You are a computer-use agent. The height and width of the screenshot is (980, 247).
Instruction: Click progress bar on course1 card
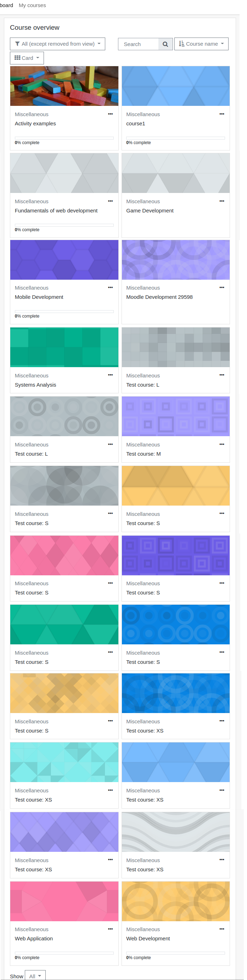click(175, 138)
